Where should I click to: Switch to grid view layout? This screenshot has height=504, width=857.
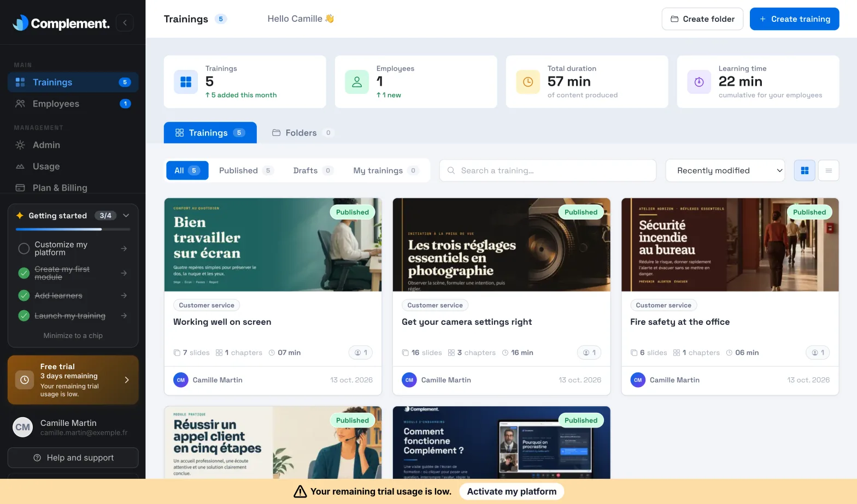point(805,170)
